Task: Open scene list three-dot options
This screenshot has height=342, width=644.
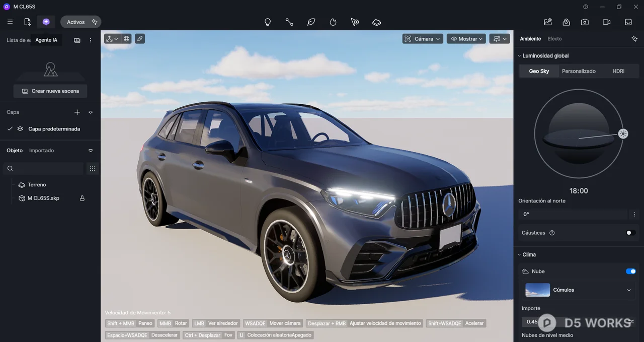Action: [91, 40]
